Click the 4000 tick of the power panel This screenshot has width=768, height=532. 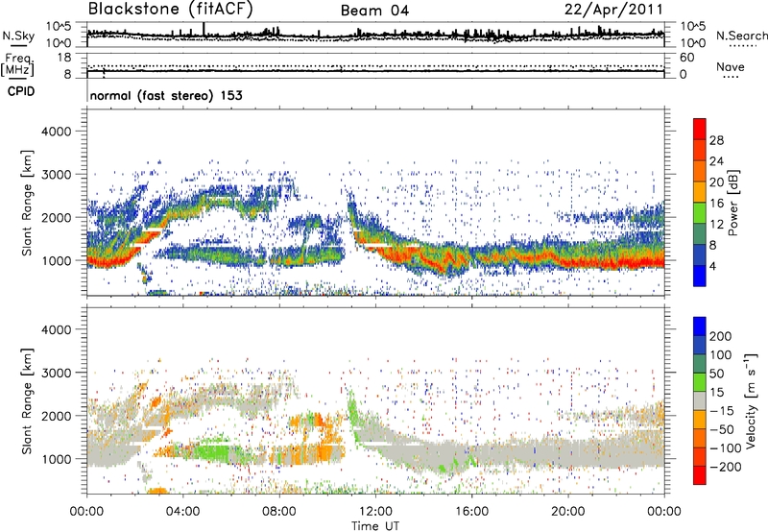57,132
